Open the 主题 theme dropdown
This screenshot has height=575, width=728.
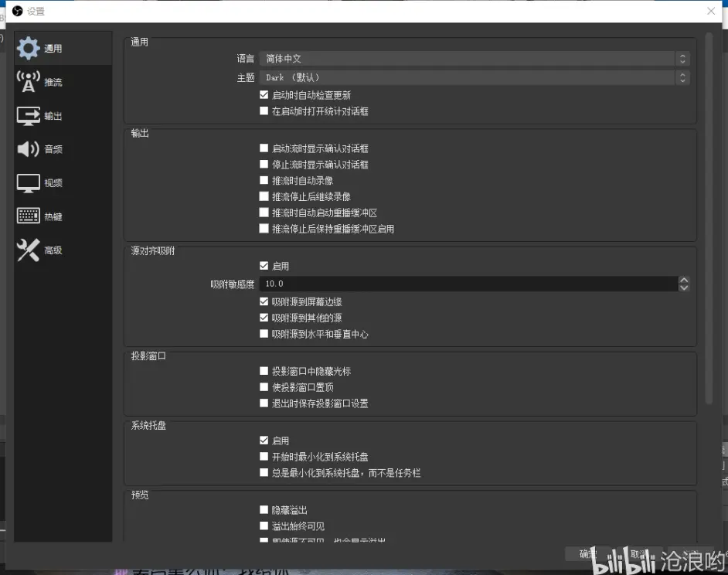(x=475, y=77)
